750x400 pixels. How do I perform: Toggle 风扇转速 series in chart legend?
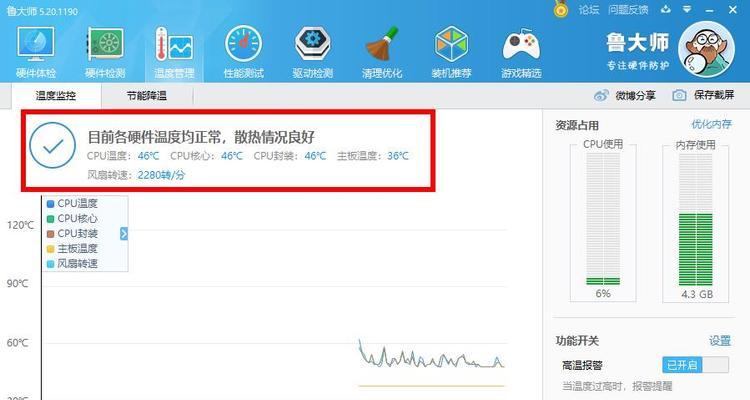click(72, 263)
